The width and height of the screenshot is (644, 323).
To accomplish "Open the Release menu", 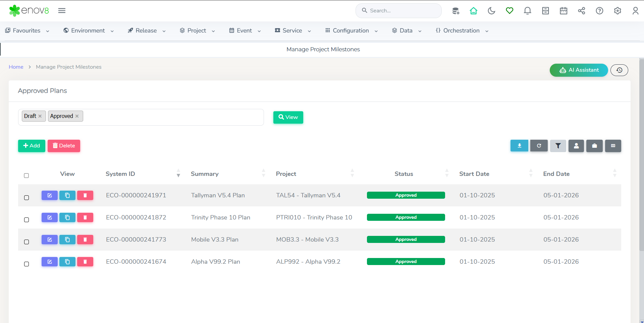I will tap(147, 30).
